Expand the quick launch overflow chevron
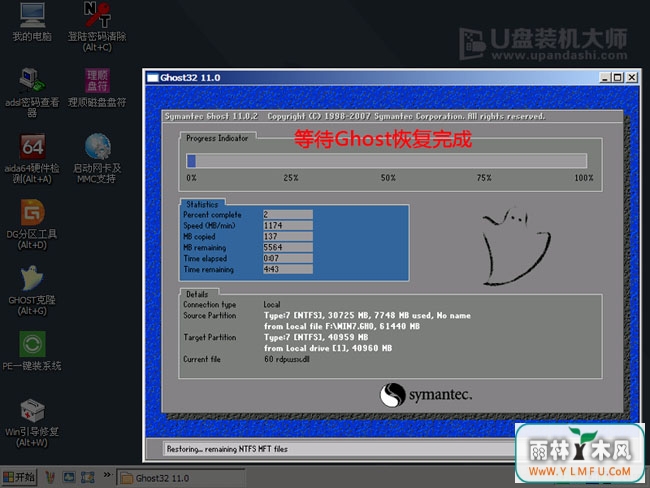 click(107, 474)
